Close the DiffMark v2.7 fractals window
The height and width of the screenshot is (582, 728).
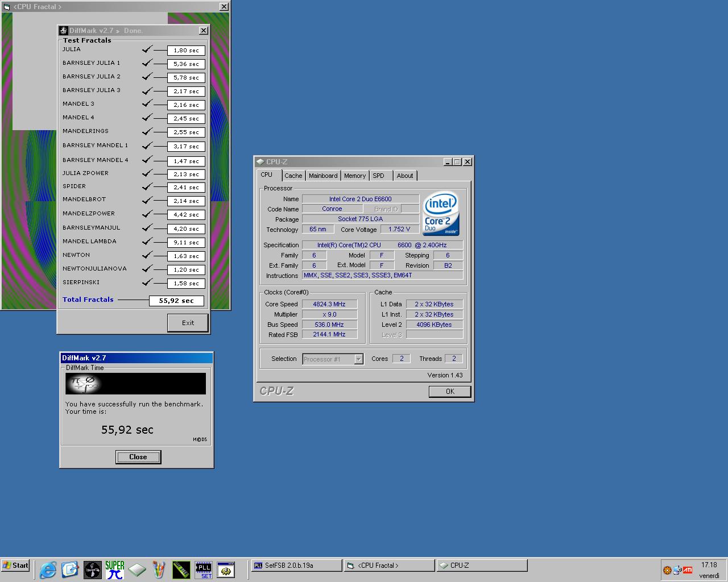(204, 31)
